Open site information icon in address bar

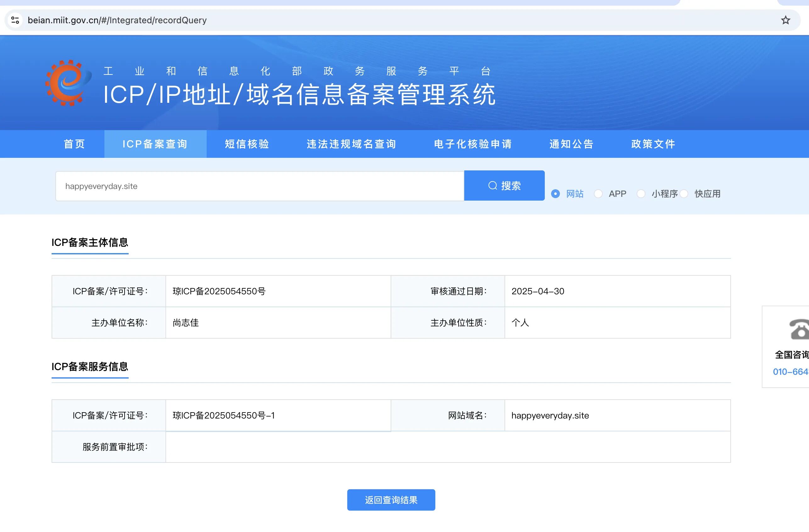[15, 20]
